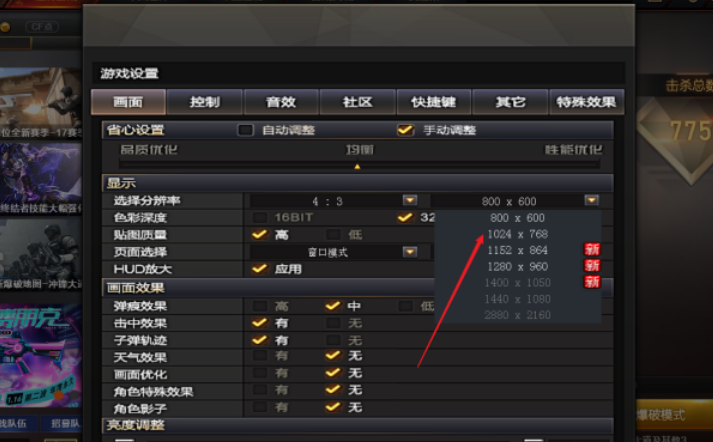
Task: Click the 爆破模式 button
Action: point(674,414)
